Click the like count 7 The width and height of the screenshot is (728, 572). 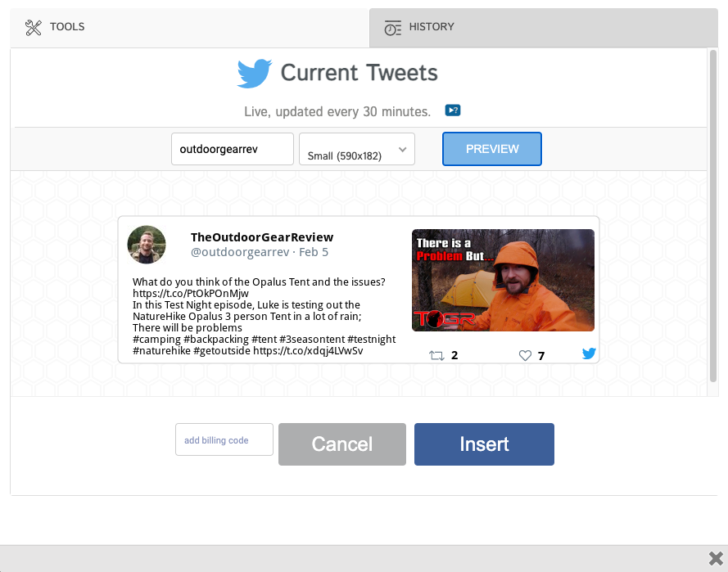(x=541, y=356)
